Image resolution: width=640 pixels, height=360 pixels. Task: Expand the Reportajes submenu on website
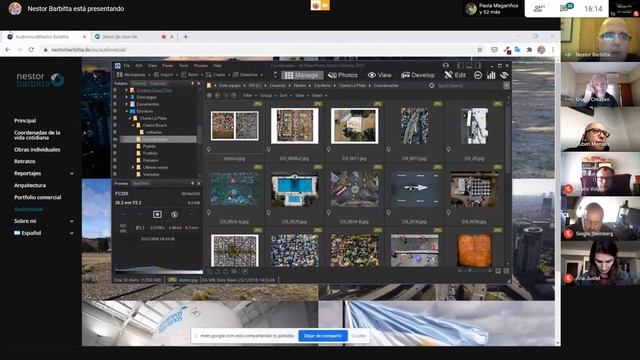[72, 173]
